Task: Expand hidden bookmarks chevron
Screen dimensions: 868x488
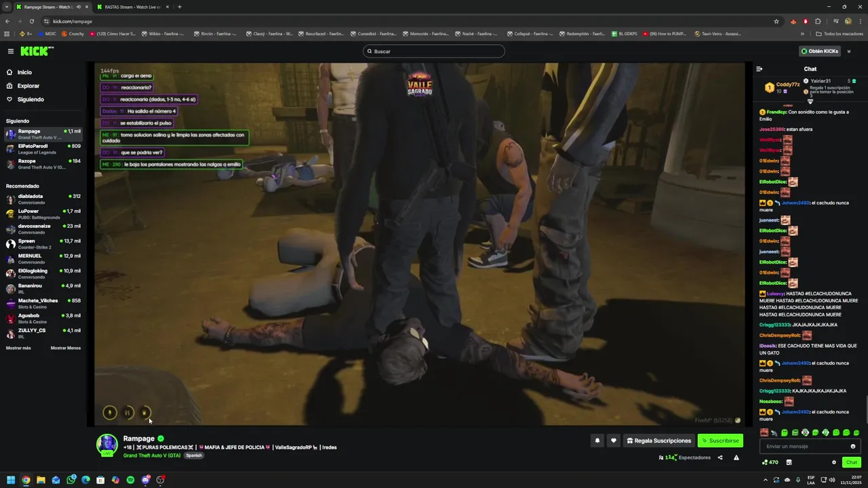Action: tap(802, 33)
